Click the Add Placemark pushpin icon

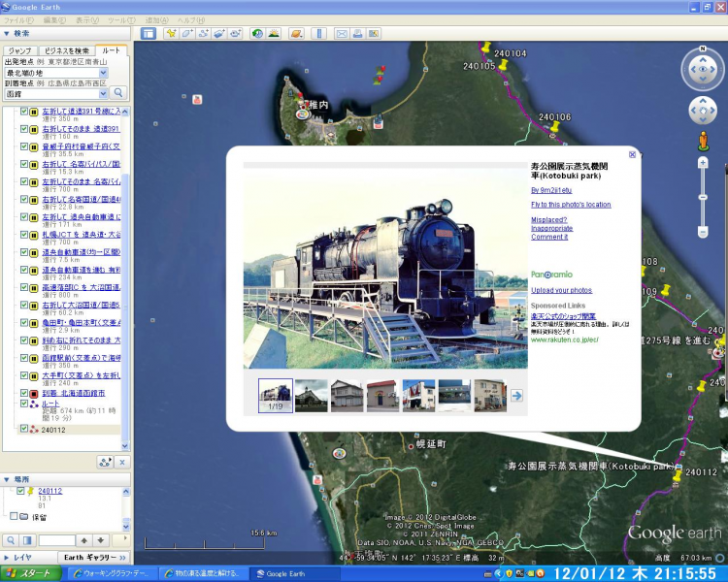coord(172,34)
